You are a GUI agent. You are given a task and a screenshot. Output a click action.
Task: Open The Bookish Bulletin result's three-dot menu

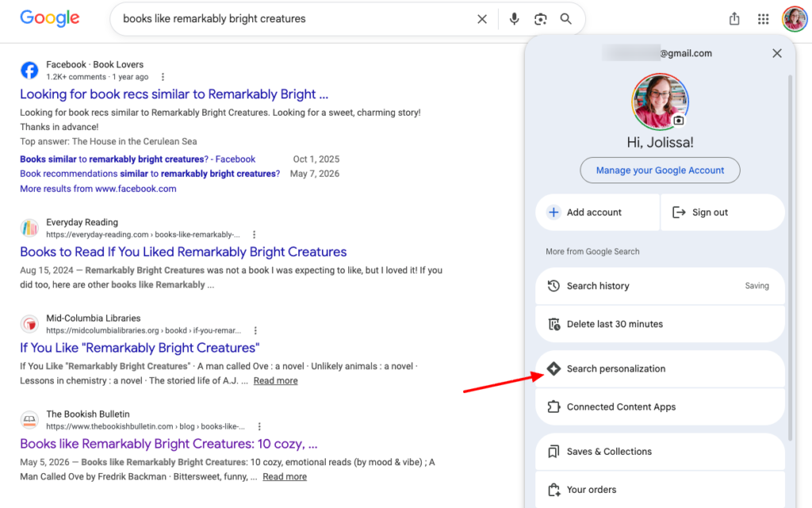pyautogui.click(x=259, y=426)
